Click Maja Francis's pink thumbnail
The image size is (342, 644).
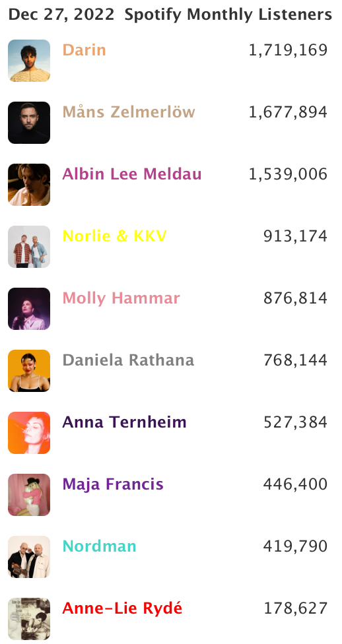(29, 494)
